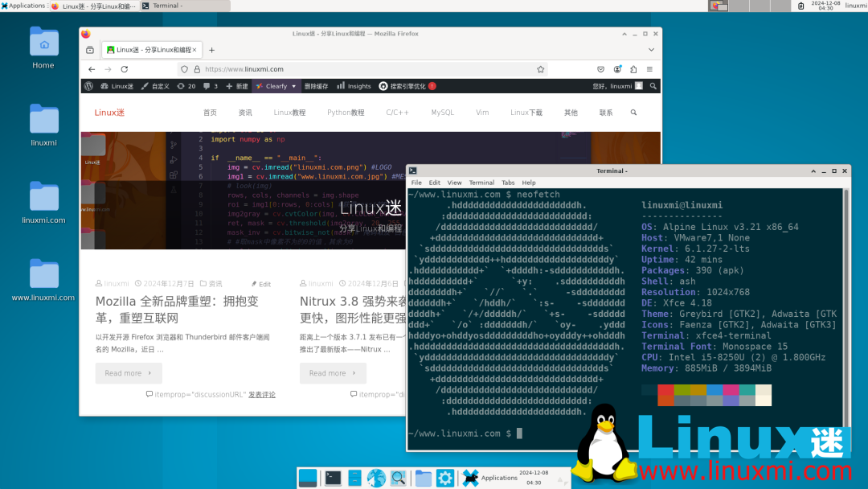This screenshot has height=489, width=868.
Task: Open the Vim navigation item
Action: pos(482,113)
